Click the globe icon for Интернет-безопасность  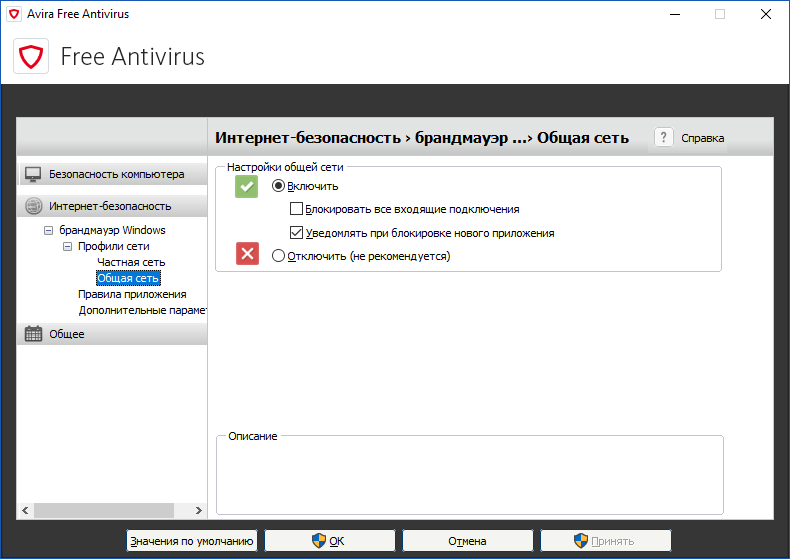(33, 206)
